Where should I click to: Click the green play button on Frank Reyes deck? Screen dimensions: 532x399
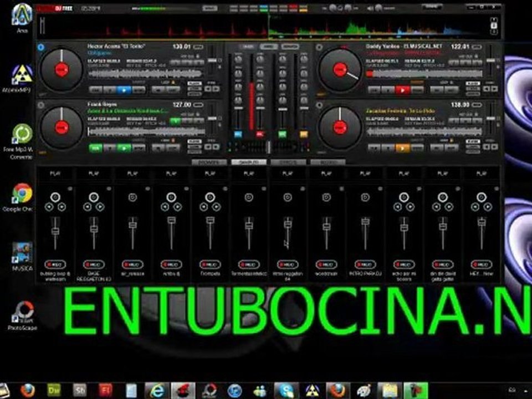(124, 149)
